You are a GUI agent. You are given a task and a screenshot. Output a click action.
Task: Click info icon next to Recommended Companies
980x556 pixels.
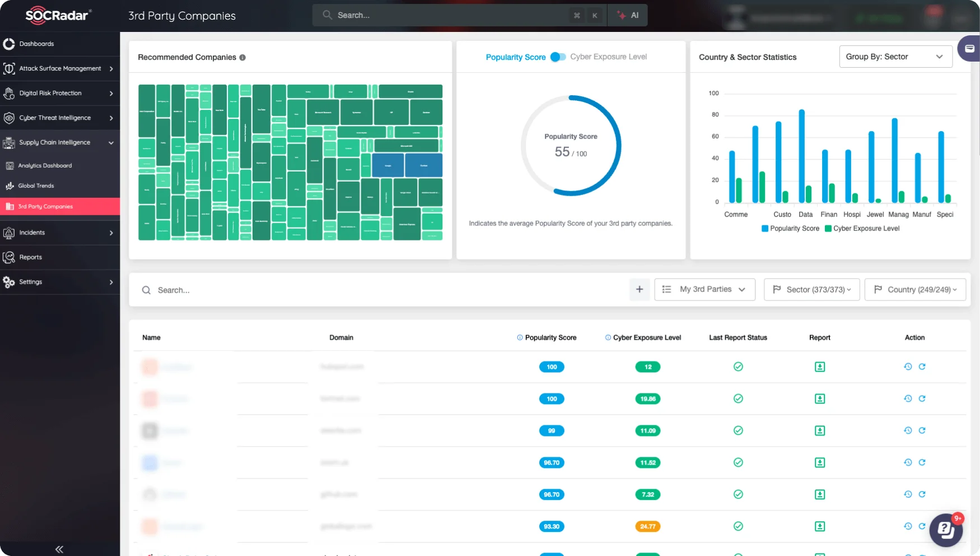pyautogui.click(x=242, y=58)
